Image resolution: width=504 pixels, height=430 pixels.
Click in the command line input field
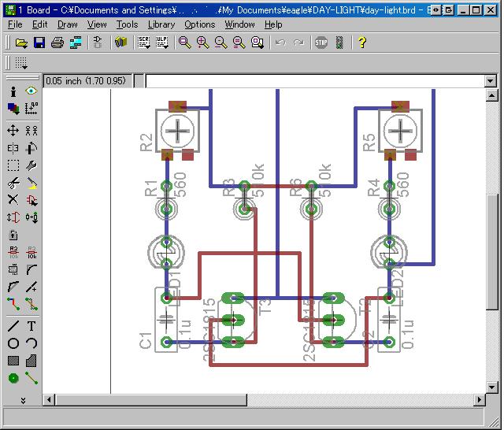[x=315, y=81]
